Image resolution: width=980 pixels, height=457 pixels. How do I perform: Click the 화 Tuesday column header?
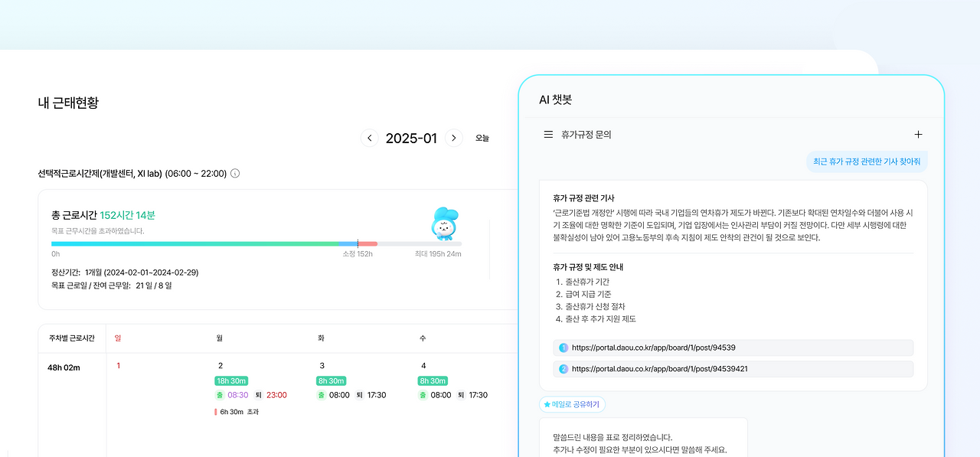click(322, 338)
